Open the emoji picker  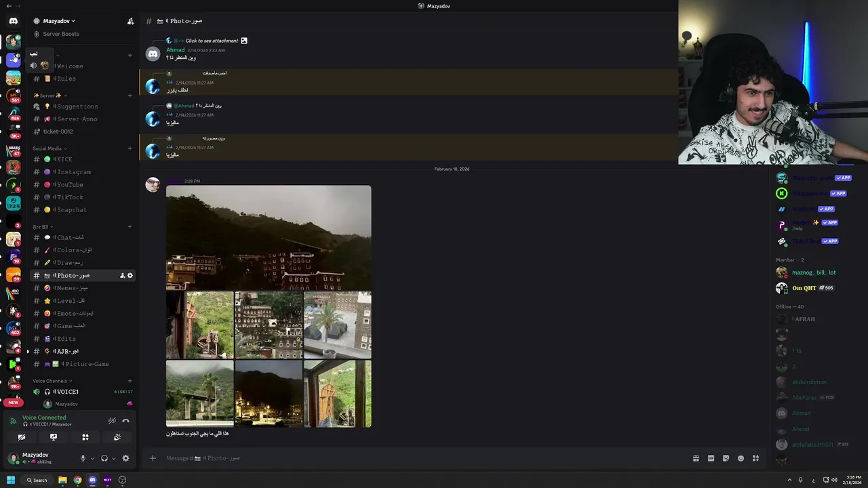(741, 458)
